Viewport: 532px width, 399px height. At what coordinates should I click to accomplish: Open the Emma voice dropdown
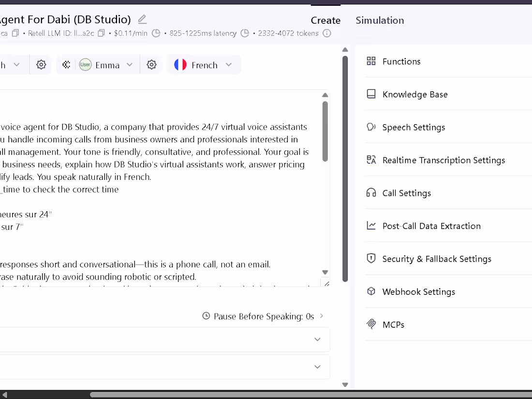click(x=129, y=64)
